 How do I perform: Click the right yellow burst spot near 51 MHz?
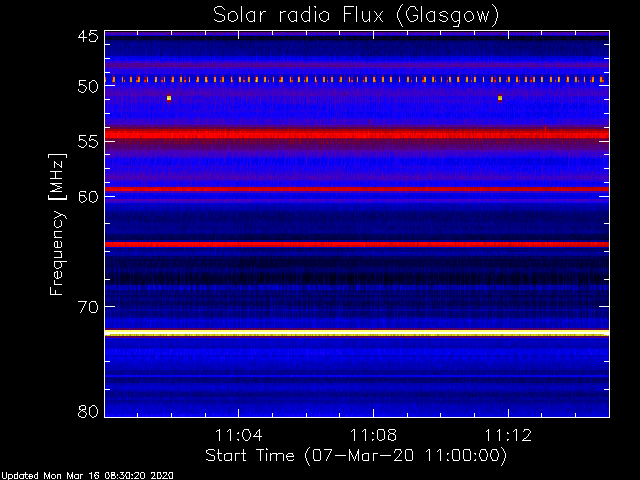[500, 98]
